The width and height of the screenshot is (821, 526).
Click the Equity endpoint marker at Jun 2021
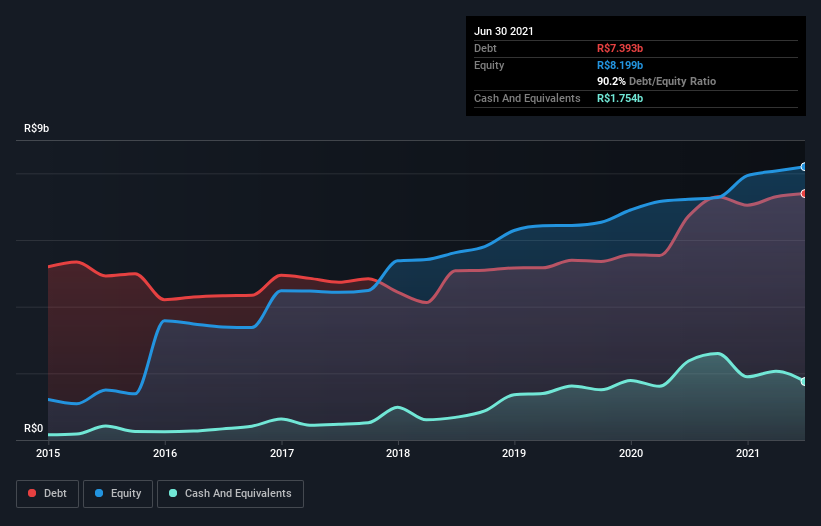tap(804, 167)
